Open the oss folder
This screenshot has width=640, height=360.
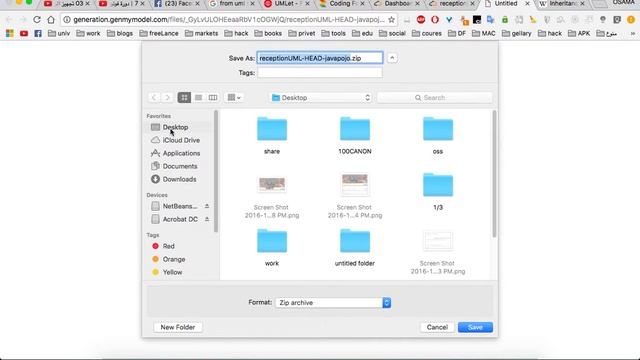(x=438, y=129)
